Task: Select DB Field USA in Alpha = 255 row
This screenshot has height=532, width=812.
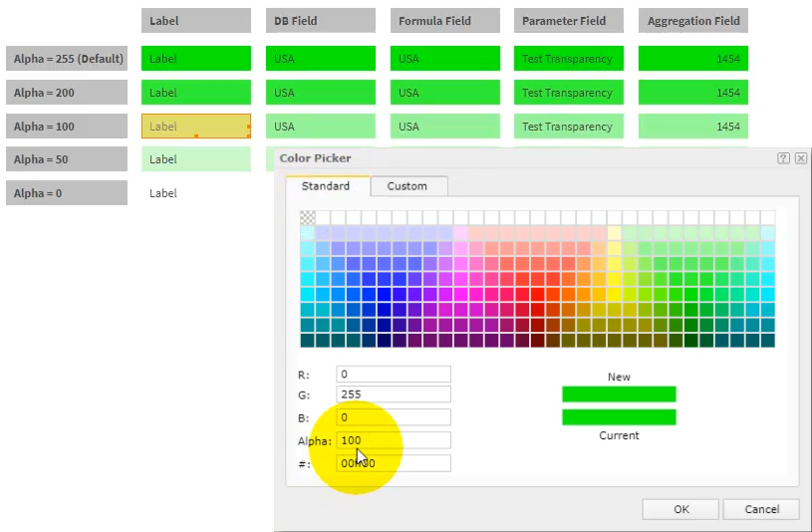Action: 321,59
